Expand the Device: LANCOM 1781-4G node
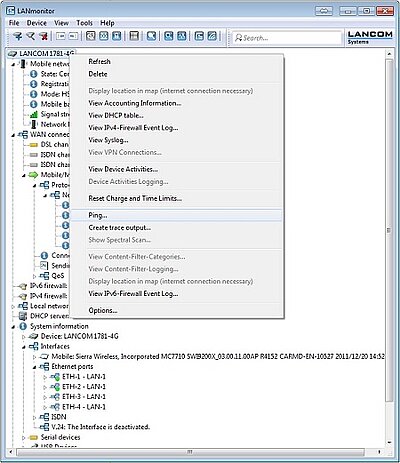Screen dimensions: 400x463 (24, 337)
